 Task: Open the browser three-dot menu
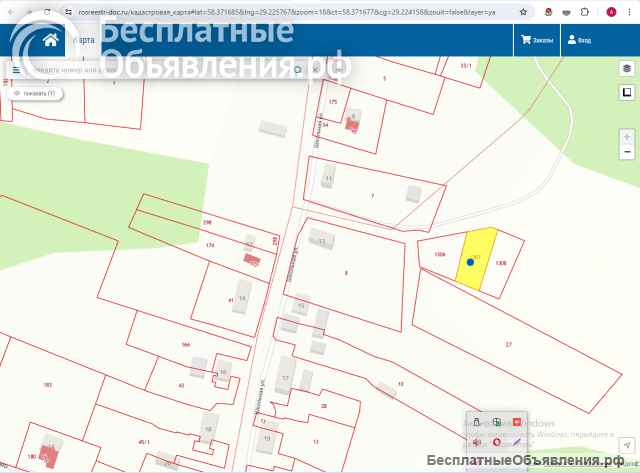(629, 12)
